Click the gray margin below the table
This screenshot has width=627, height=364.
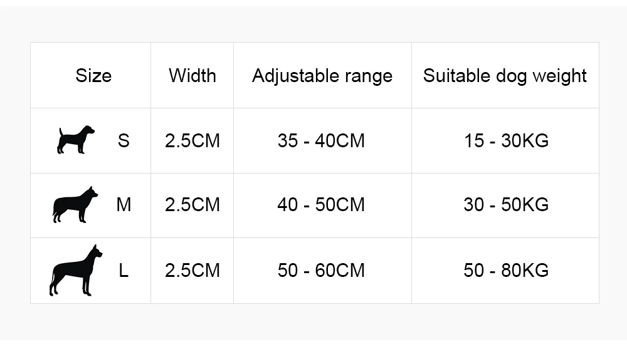313,321
